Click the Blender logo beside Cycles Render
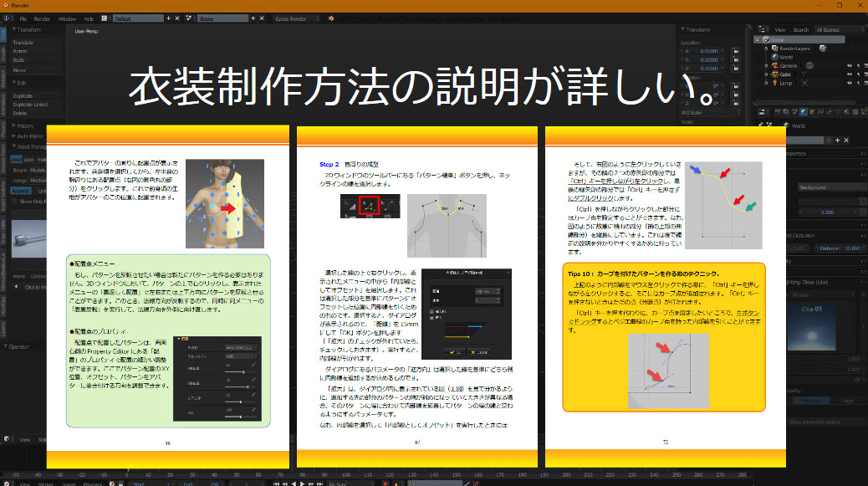868x486 pixels. click(x=330, y=18)
